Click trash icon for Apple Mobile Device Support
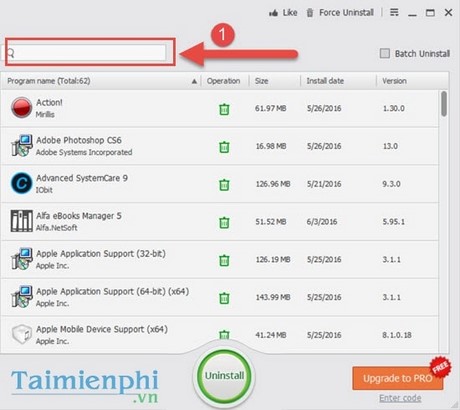This screenshot has height=410, width=460. click(224, 334)
